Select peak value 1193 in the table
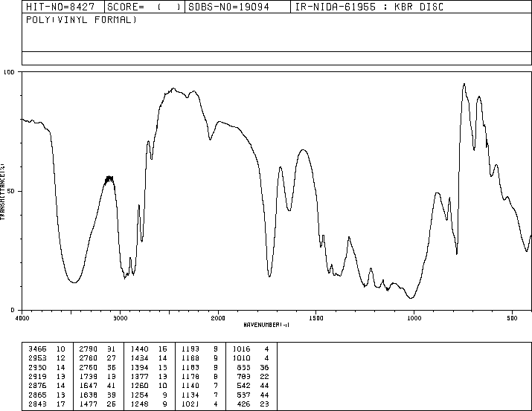 (190, 349)
